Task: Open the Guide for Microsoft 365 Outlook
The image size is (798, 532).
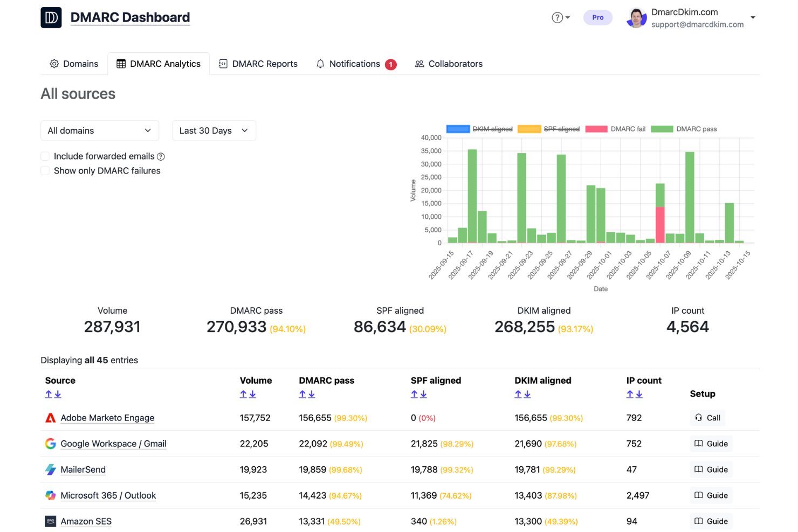Action: coord(711,495)
